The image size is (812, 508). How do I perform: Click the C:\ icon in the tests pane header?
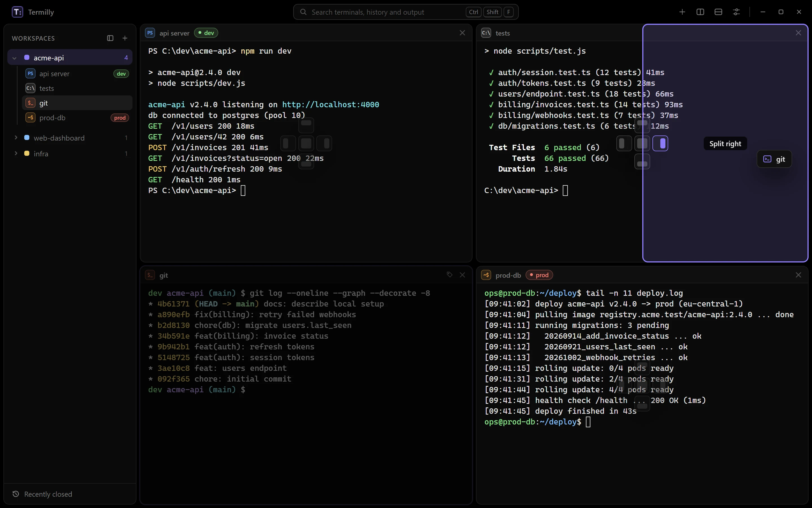[x=486, y=33]
